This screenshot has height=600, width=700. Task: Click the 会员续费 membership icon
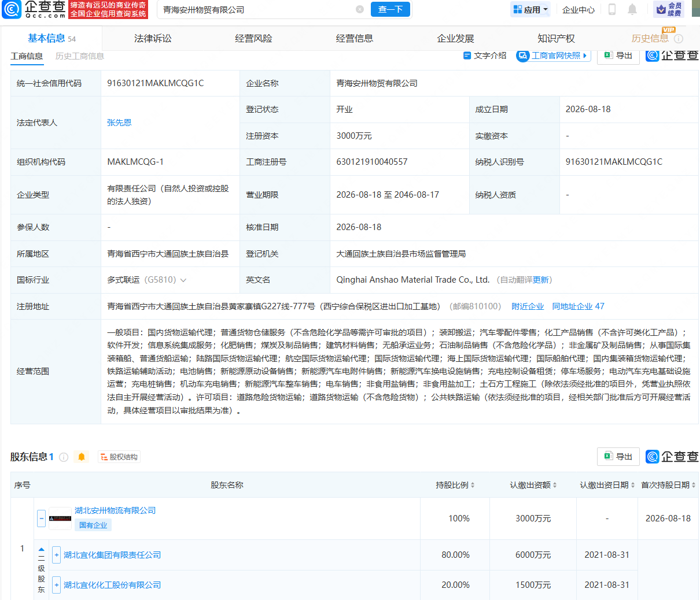click(x=669, y=9)
